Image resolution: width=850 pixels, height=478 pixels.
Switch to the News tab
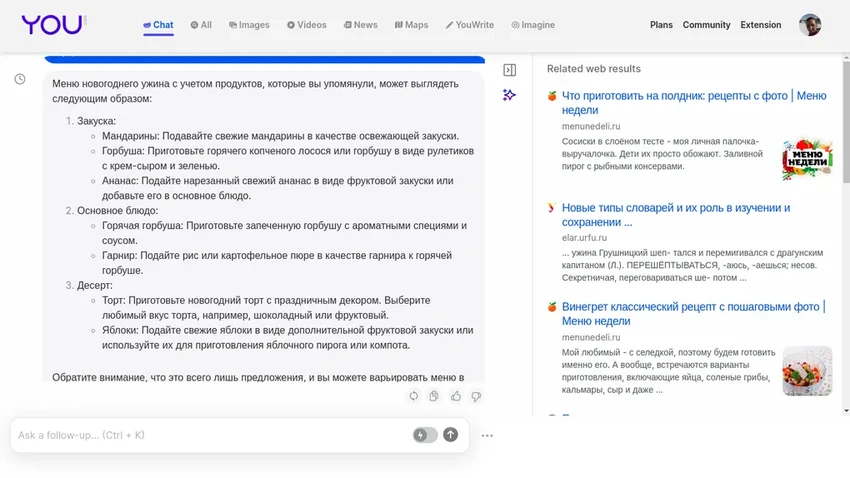pos(360,25)
